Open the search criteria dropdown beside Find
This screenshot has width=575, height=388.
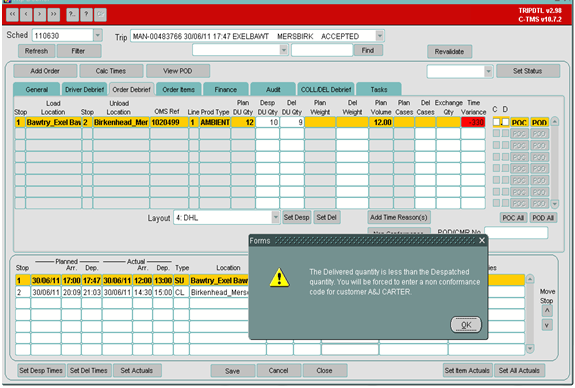[x=283, y=50]
